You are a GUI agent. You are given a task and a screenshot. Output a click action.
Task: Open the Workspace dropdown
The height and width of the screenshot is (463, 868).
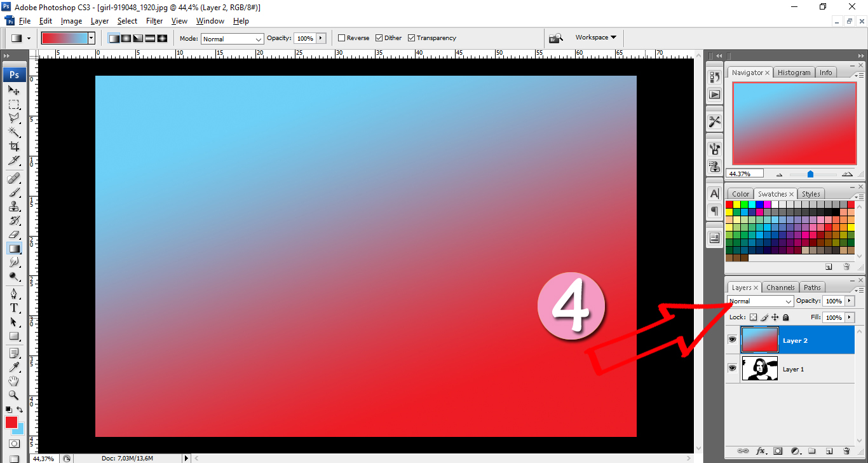595,38
